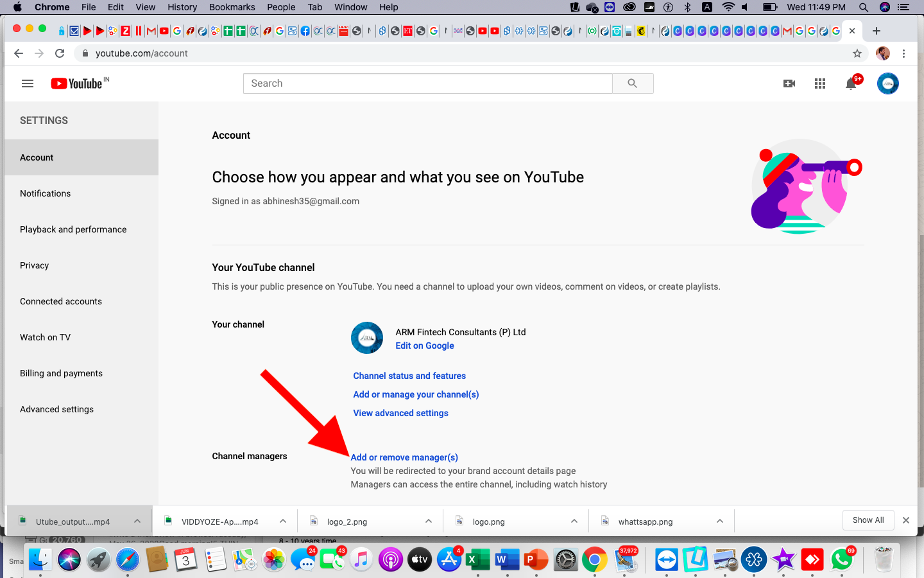This screenshot has height=578, width=924.
Task: Open the Photos app in the Dock
Action: (274, 560)
